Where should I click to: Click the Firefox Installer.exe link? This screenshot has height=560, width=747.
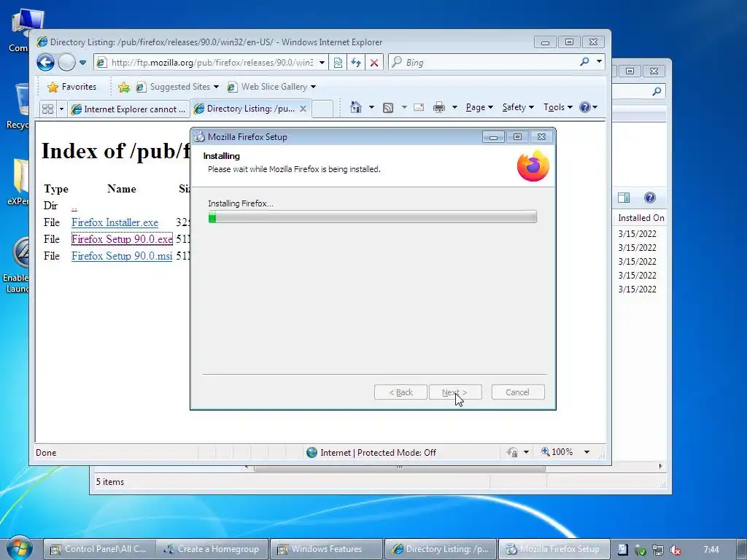tap(115, 222)
